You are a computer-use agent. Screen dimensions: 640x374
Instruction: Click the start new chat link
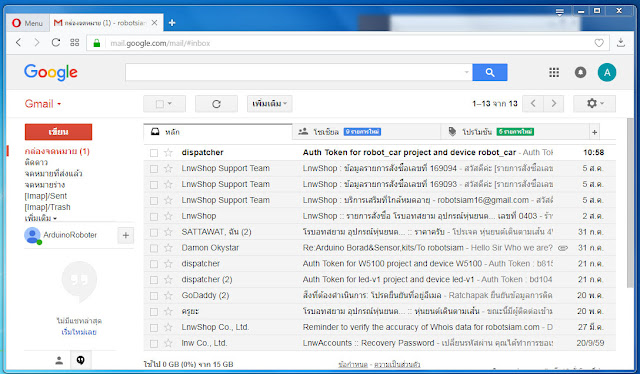[79, 332]
